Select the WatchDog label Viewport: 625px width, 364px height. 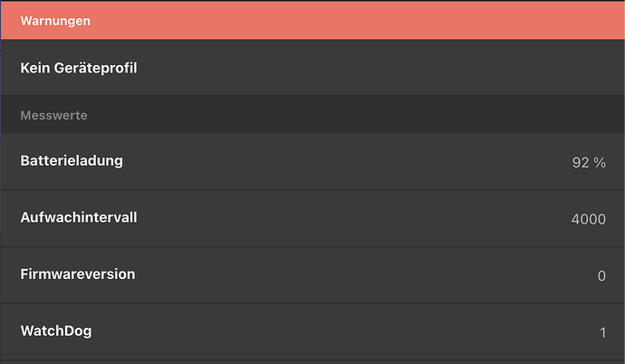[x=56, y=330]
